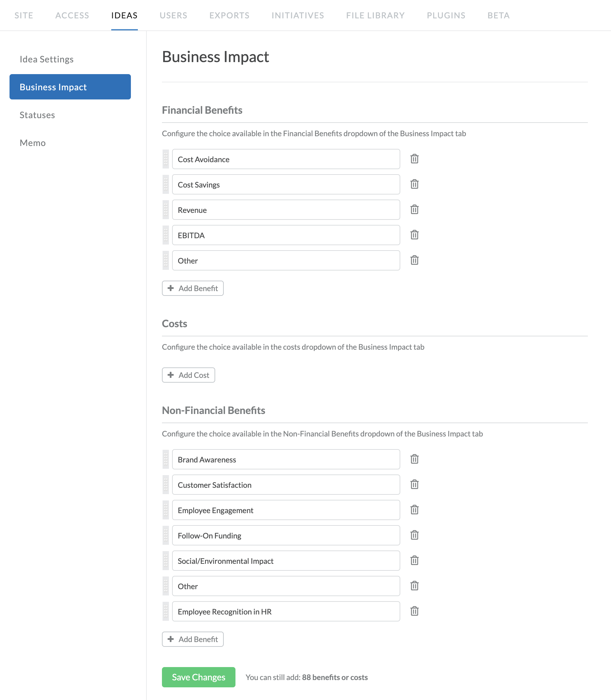Grab the drag handle for Employee Engagement
The height and width of the screenshot is (700, 611).
coord(166,510)
